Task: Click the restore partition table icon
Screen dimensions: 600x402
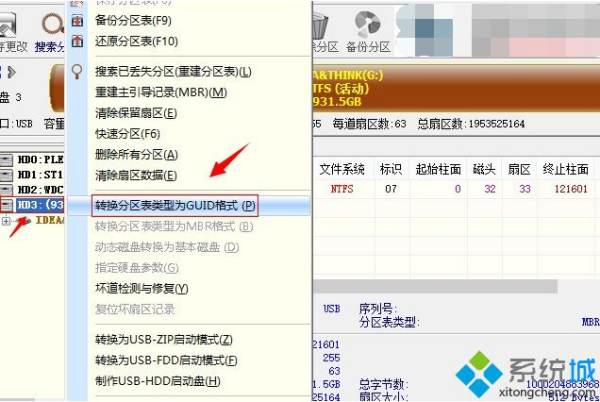Action: [77, 41]
